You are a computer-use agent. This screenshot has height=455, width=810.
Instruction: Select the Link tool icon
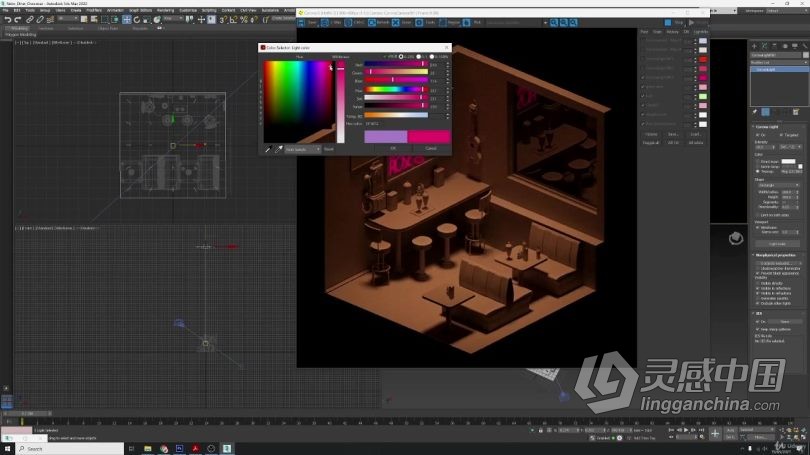coord(29,20)
